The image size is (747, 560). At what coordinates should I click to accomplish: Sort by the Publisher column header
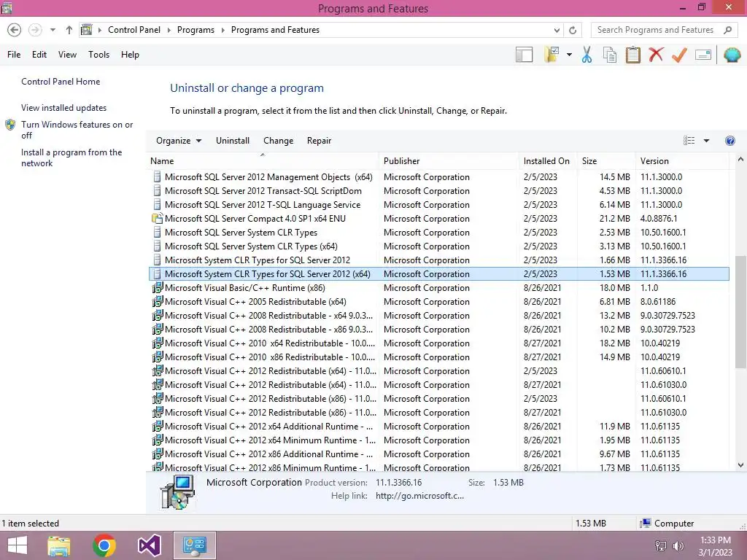coord(449,161)
